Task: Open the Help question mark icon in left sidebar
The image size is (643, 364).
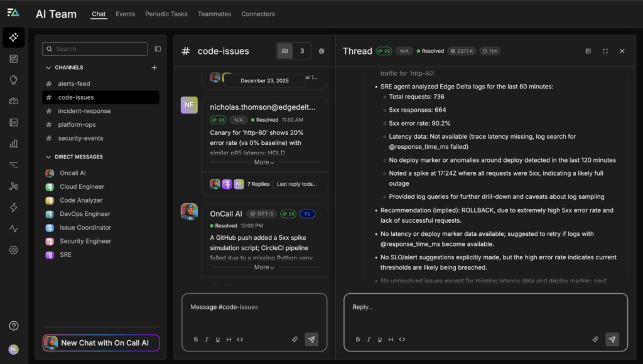Action: pyautogui.click(x=13, y=326)
